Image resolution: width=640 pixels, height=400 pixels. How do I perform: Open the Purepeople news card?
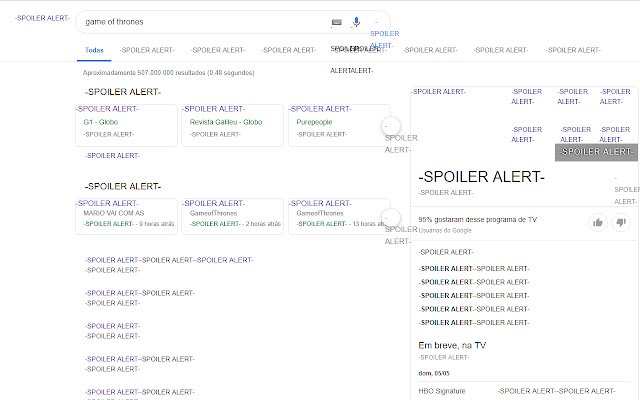[339, 125]
